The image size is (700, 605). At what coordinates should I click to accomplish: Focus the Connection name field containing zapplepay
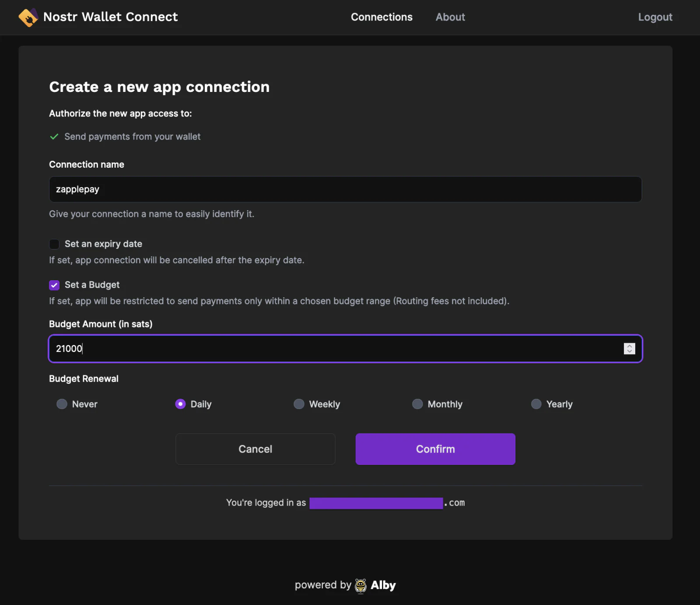[x=346, y=189]
